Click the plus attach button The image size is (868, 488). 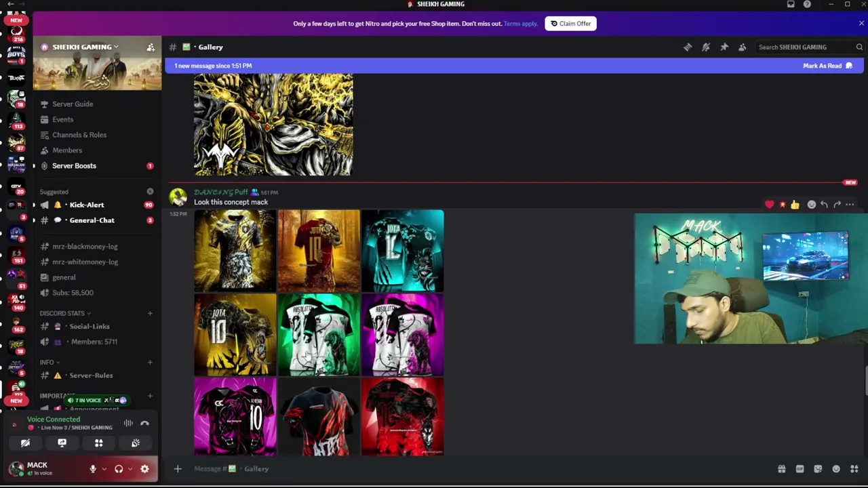(x=178, y=469)
